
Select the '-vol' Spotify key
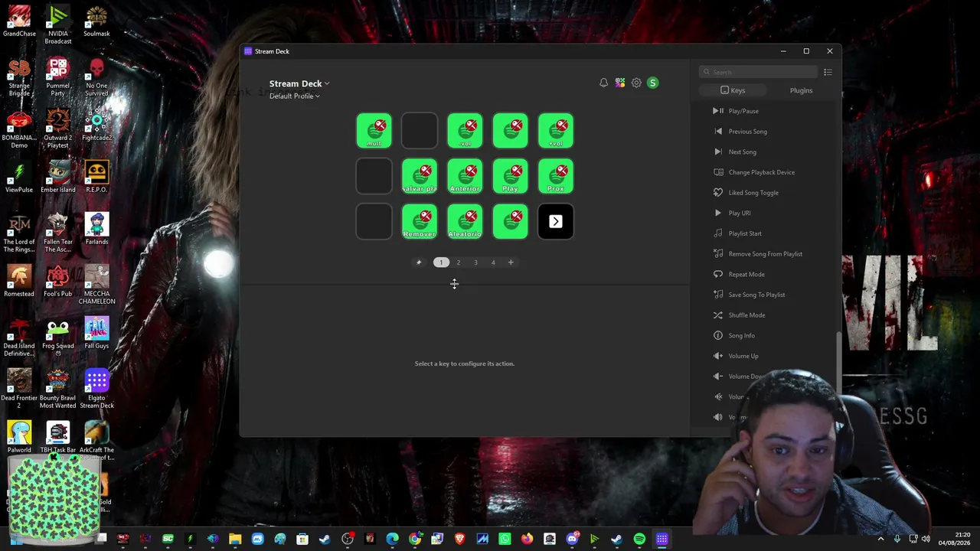point(465,131)
